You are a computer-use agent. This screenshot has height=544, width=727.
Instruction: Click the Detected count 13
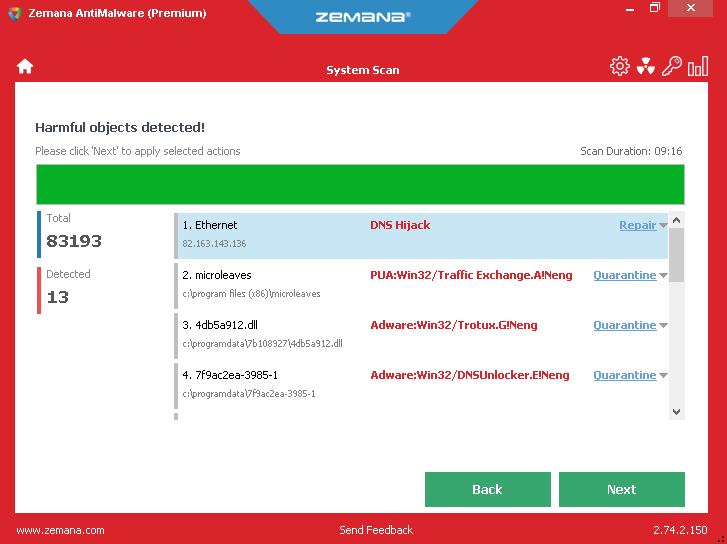tap(58, 297)
